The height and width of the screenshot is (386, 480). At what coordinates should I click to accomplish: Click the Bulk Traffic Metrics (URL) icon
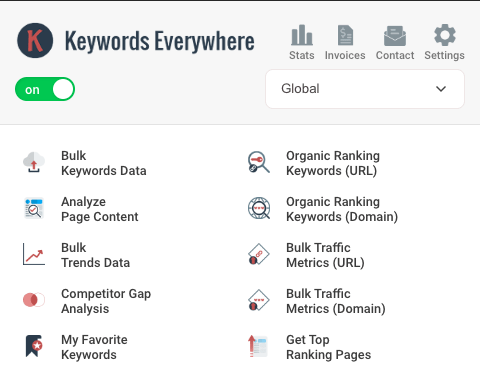click(x=259, y=254)
